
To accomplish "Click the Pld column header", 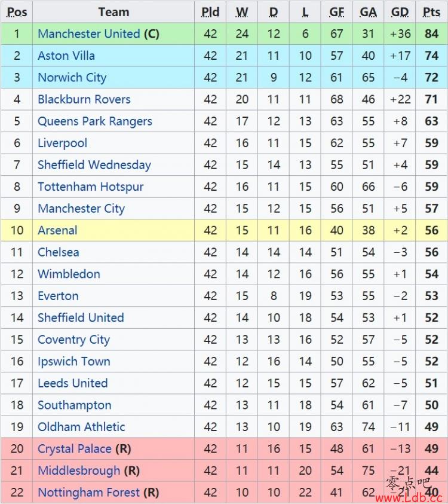I will point(210,12).
